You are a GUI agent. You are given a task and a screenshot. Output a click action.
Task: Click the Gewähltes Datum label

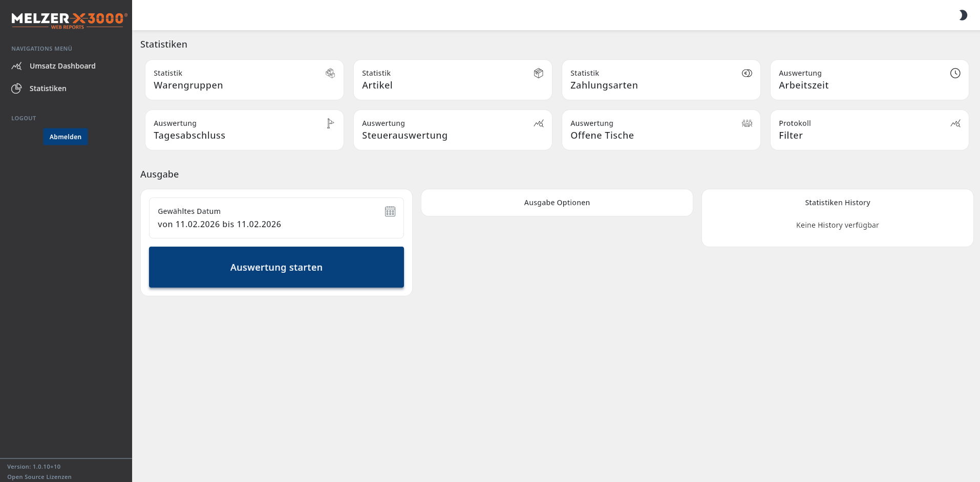click(x=189, y=211)
